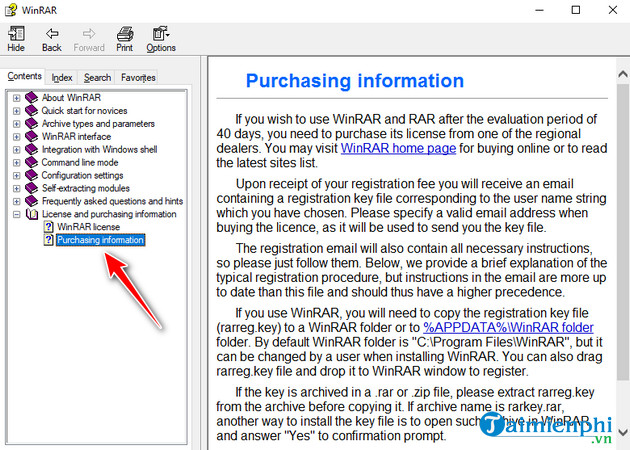Click the WinRAR help title bar icon
The height and width of the screenshot is (450, 630).
pyautogui.click(x=11, y=10)
